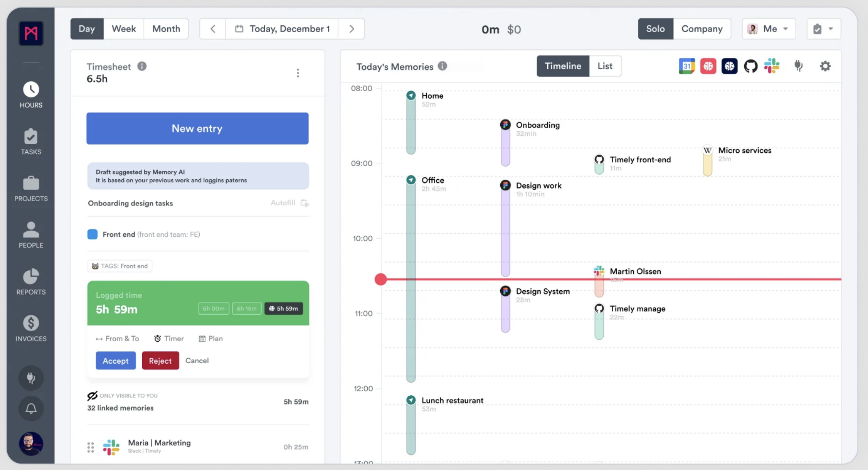The width and height of the screenshot is (868, 470).
Task: Click the New entry button
Action: point(197,128)
